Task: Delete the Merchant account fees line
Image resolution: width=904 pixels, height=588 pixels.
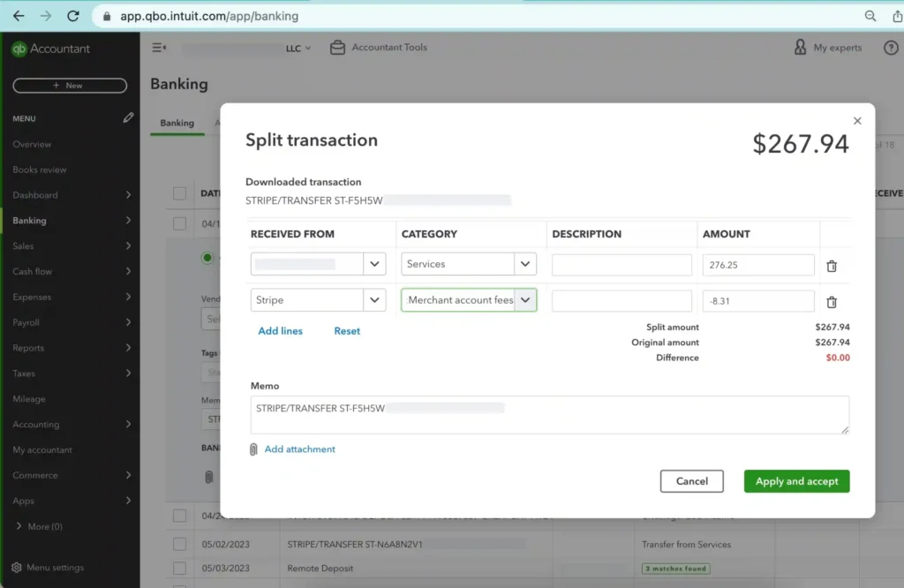Action: point(832,301)
